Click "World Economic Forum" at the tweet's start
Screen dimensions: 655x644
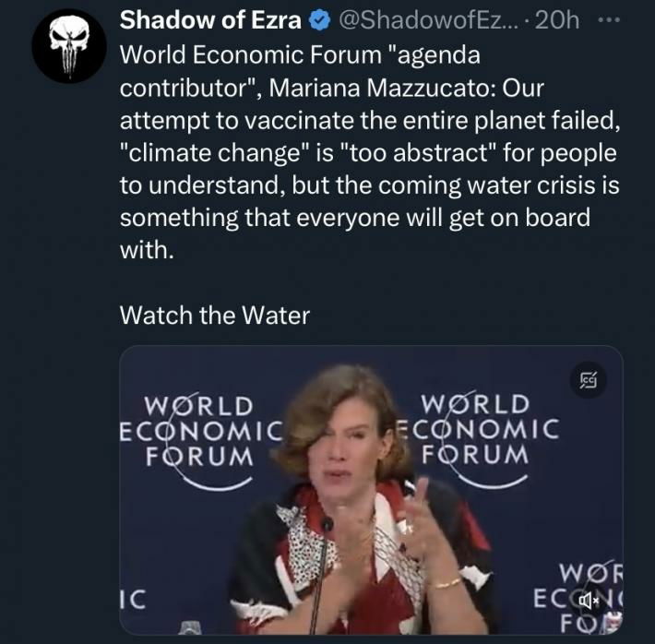pos(253,54)
